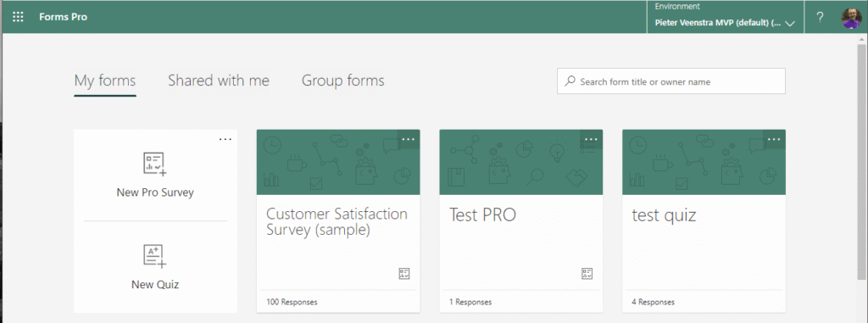Click the Test PRO card banner image

point(521,162)
